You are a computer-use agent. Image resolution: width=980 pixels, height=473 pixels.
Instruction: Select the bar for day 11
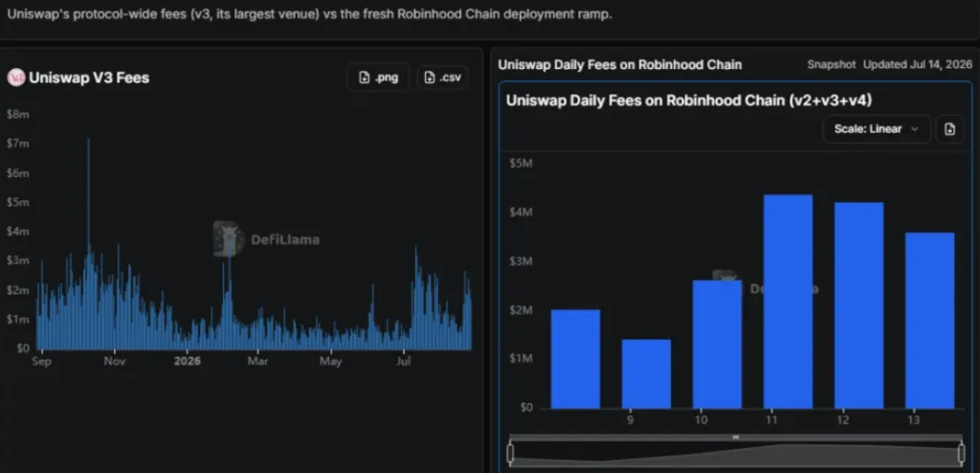click(789, 302)
